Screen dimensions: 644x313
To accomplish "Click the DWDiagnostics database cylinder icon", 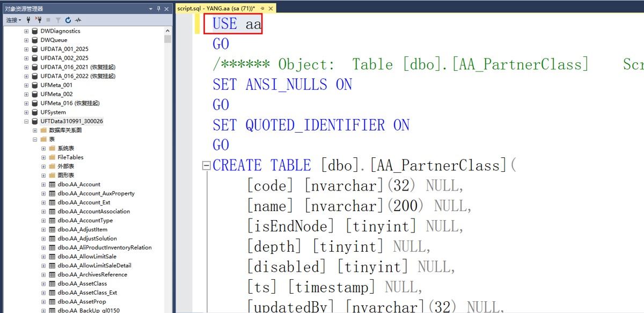I will tap(35, 31).
